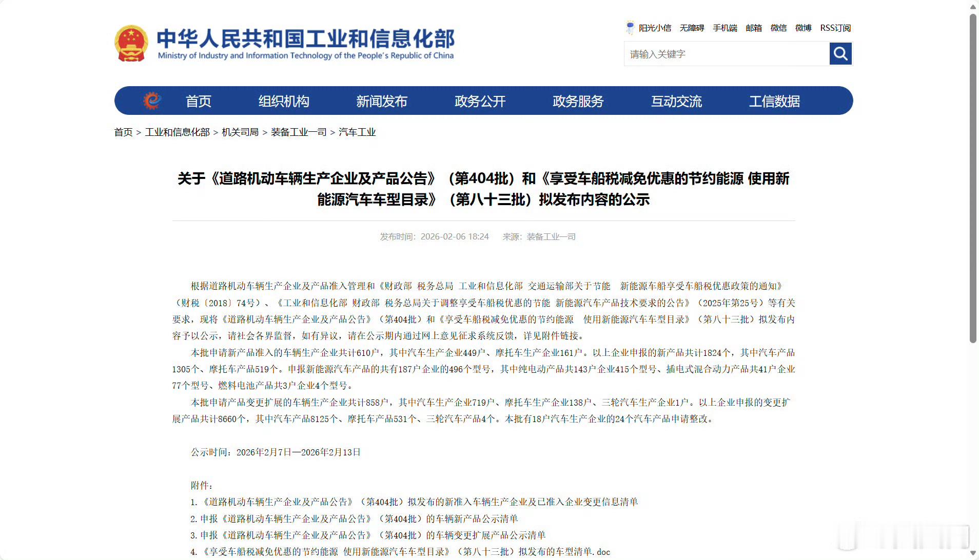Select the 互动交流 menu item
This screenshot has height=560, width=979.
[x=677, y=101]
